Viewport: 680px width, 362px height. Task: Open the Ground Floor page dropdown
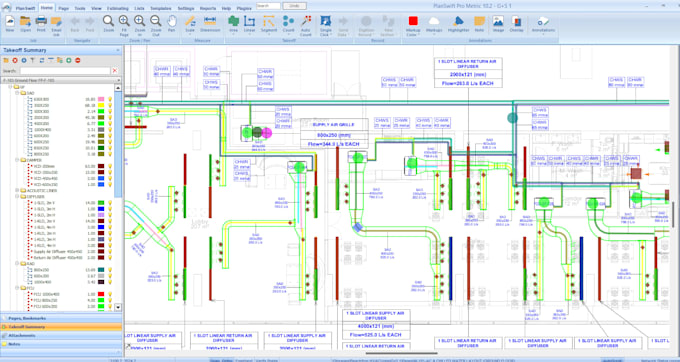pos(118,80)
